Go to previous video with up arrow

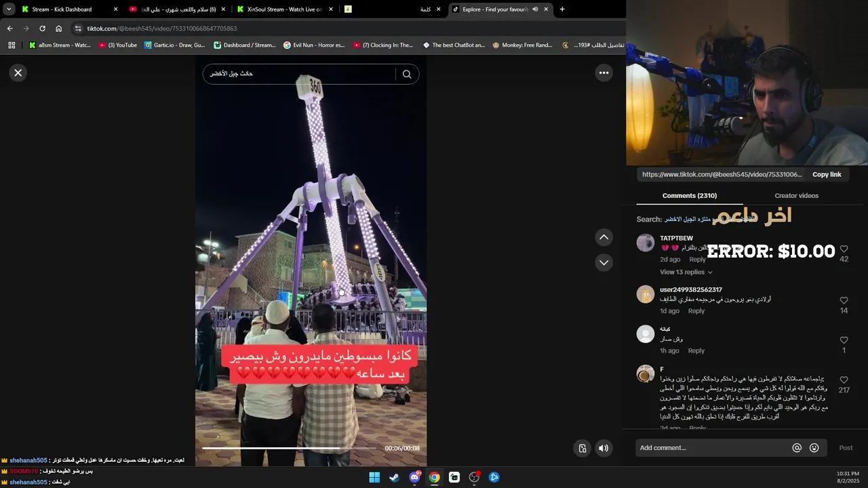point(604,237)
